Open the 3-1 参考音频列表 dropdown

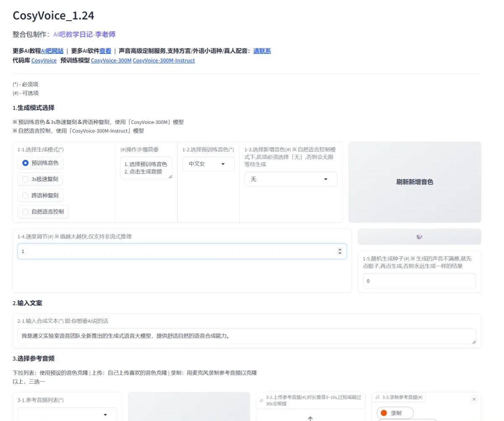coord(67,414)
